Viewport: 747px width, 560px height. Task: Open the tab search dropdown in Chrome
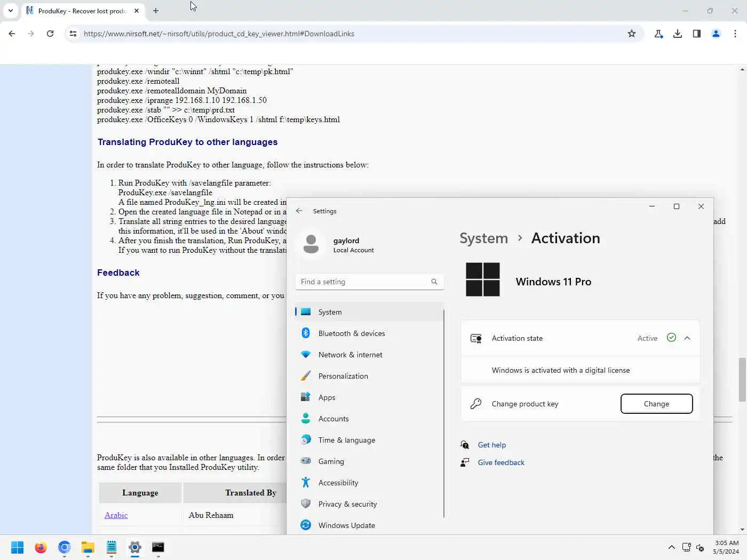tap(11, 11)
